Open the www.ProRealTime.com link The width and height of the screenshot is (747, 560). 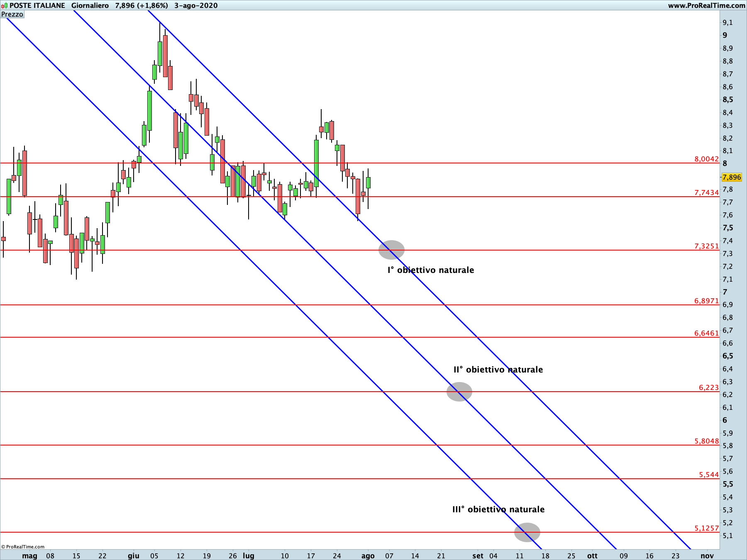coord(706,5)
